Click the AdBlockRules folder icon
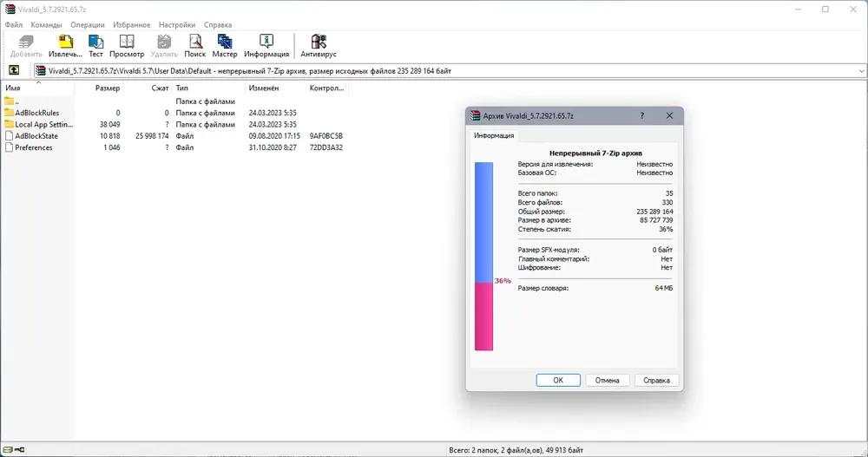The image size is (868, 457). 9,113
